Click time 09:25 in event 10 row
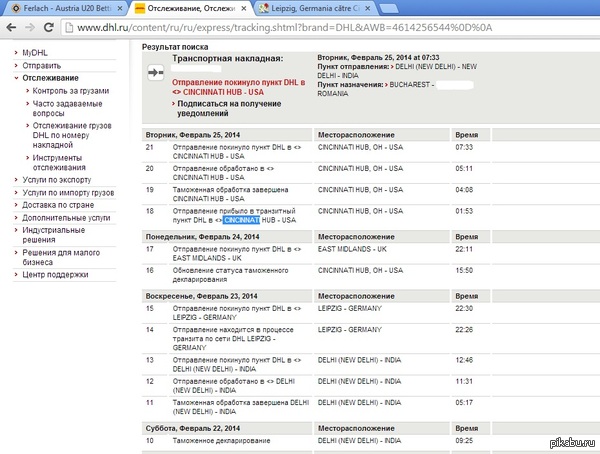This screenshot has height=454, width=600. coord(464,441)
